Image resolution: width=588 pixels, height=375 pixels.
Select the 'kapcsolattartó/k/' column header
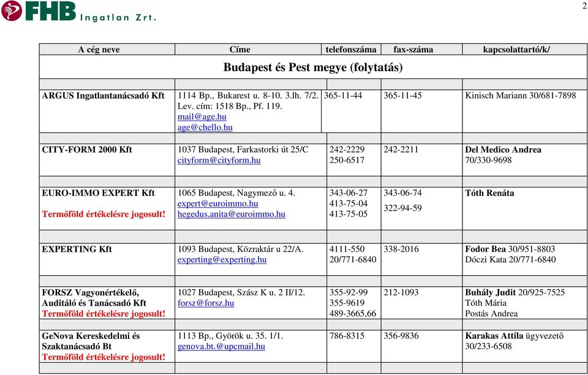point(517,50)
